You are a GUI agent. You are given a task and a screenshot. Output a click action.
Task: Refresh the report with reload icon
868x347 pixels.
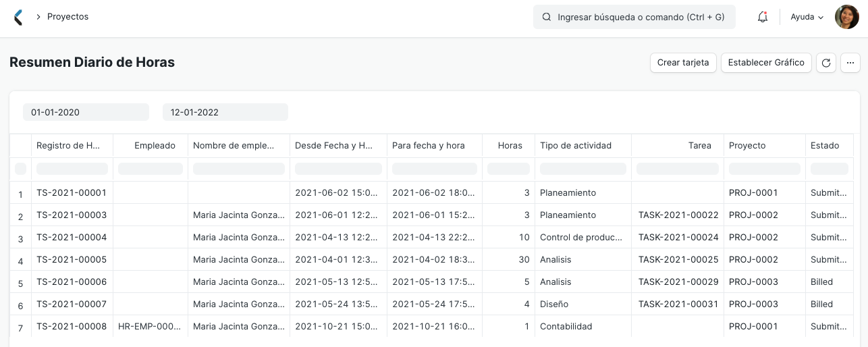[x=826, y=63]
